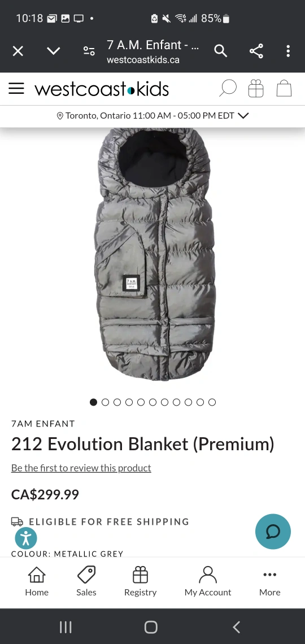Go to the Sales tab
This screenshot has height=644, width=305.
[x=86, y=581]
